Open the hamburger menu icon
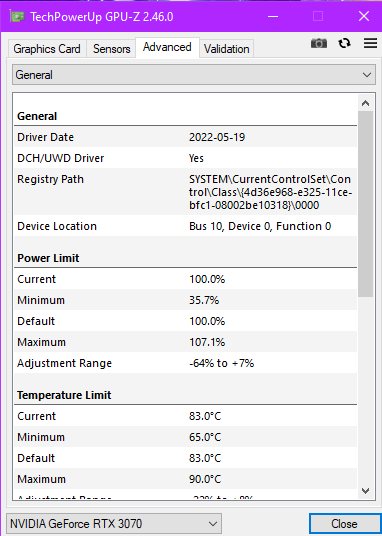This screenshot has height=536, width=382. tap(370, 43)
